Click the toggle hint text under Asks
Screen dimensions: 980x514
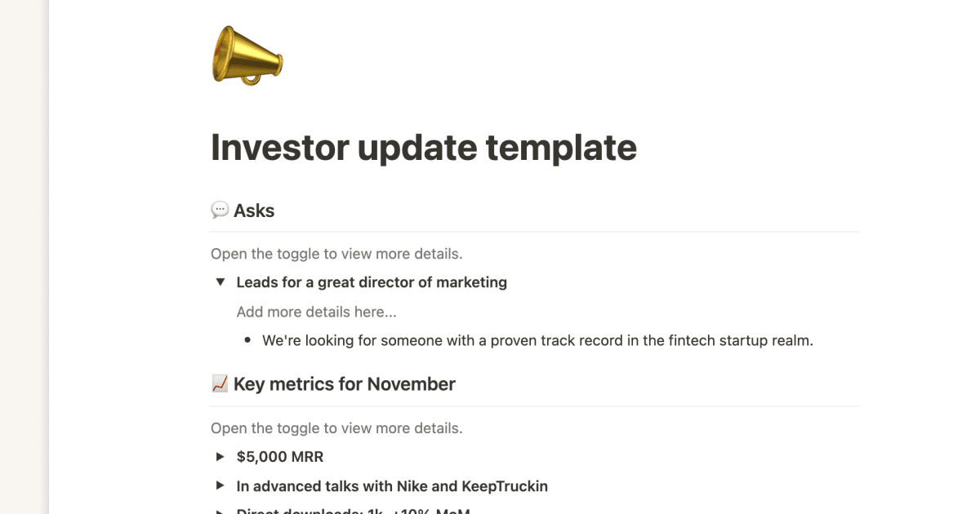point(336,254)
